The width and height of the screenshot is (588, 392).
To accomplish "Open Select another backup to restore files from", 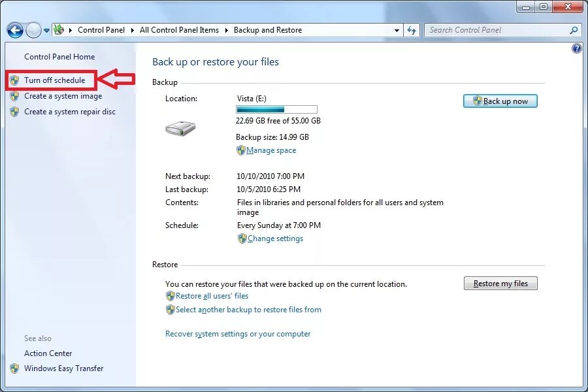I will click(x=249, y=310).
